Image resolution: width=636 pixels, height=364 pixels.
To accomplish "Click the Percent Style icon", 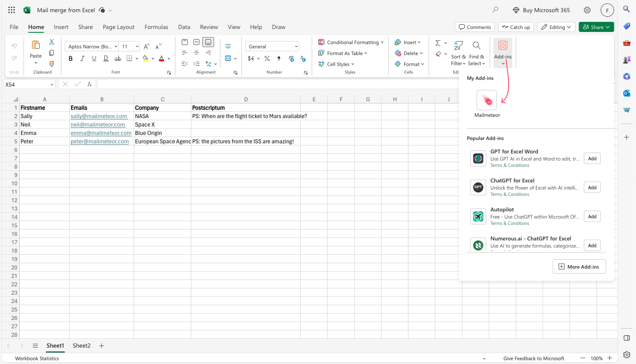I will pyautogui.click(x=267, y=58).
